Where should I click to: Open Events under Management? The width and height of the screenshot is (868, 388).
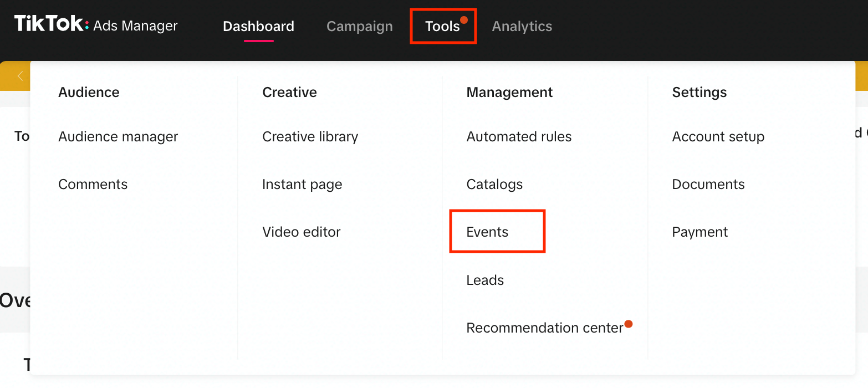tap(487, 232)
